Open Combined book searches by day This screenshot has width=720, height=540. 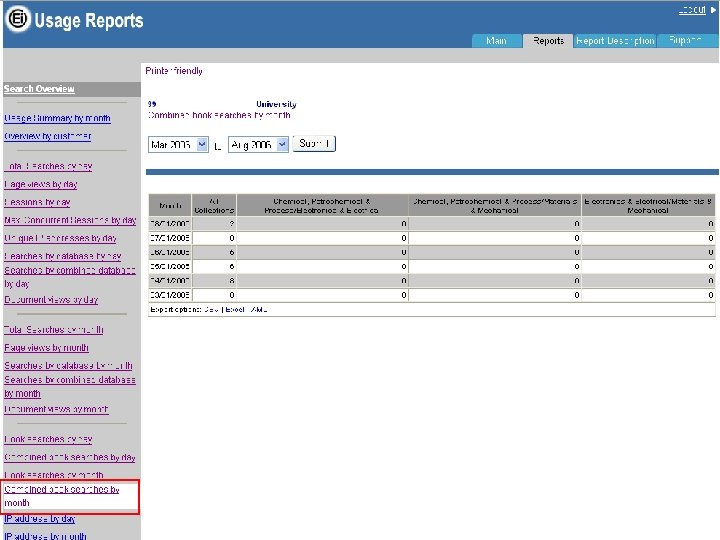[x=70, y=457]
